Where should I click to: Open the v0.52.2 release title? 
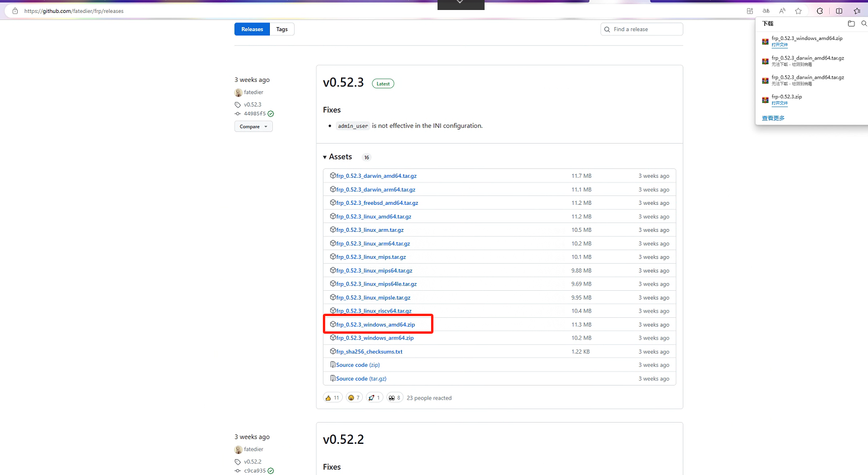point(343,440)
